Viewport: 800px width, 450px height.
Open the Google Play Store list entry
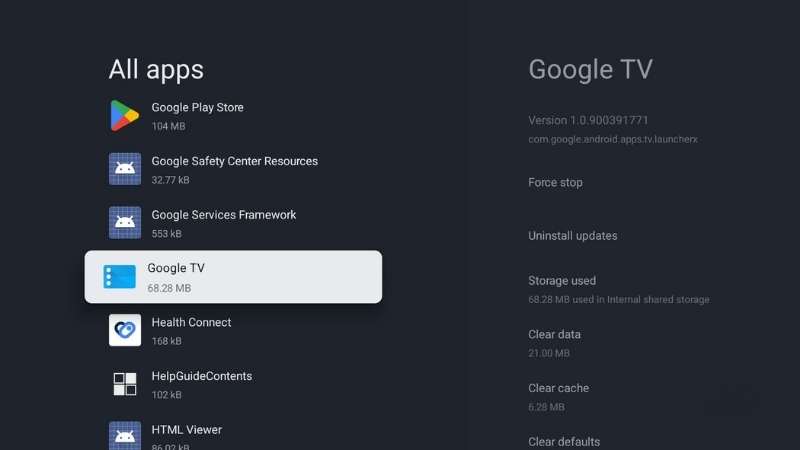(x=197, y=108)
